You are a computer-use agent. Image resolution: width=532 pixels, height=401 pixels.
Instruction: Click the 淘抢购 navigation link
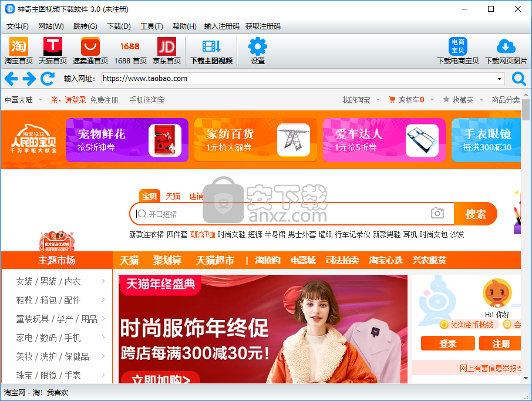[x=268, y=260]
